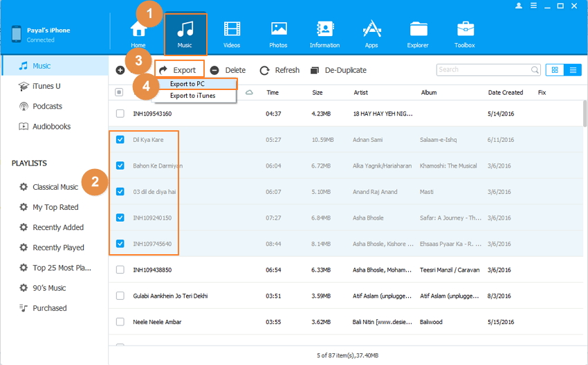Open the Videos section icon
The width and height of the screenshot is (588, 365).
coord(232,30)
